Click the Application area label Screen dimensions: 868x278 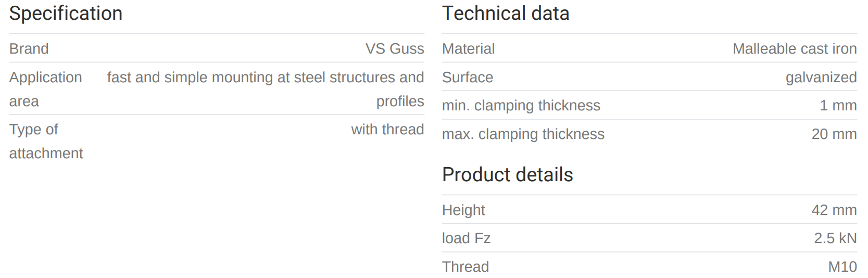(45, 89)
